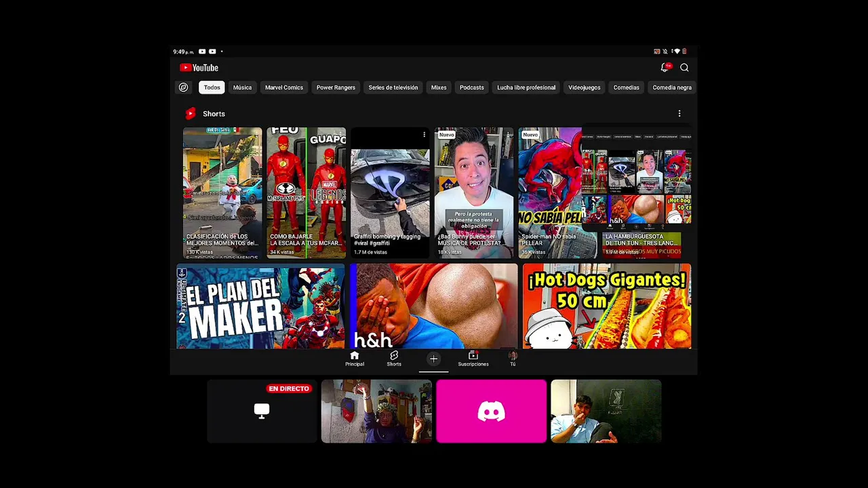Open the h&h bodybuilder video thumbnail
Screen dimensions: 868x488
pos(434,306)
